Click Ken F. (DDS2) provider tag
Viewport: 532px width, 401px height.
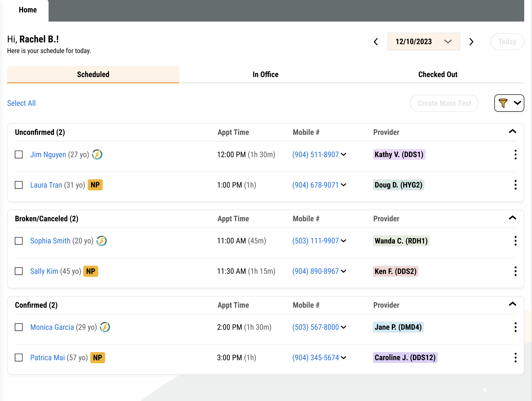point(395,271)
